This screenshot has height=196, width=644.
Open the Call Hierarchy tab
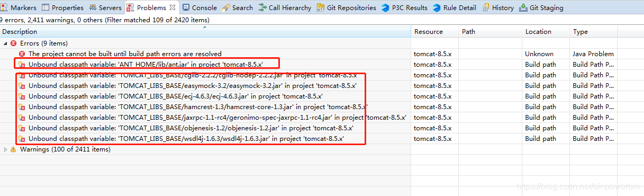coord(285,7)
